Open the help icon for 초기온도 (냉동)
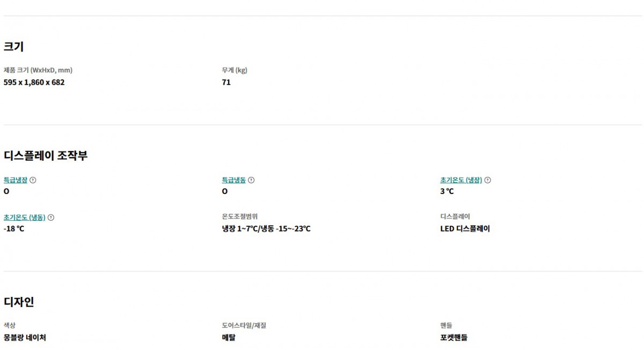The height and width of the screenshot is (350, 644). 51,218
